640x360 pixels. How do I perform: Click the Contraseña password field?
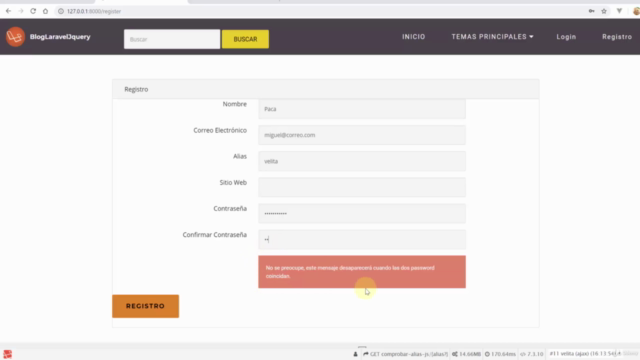coord(362,213)
